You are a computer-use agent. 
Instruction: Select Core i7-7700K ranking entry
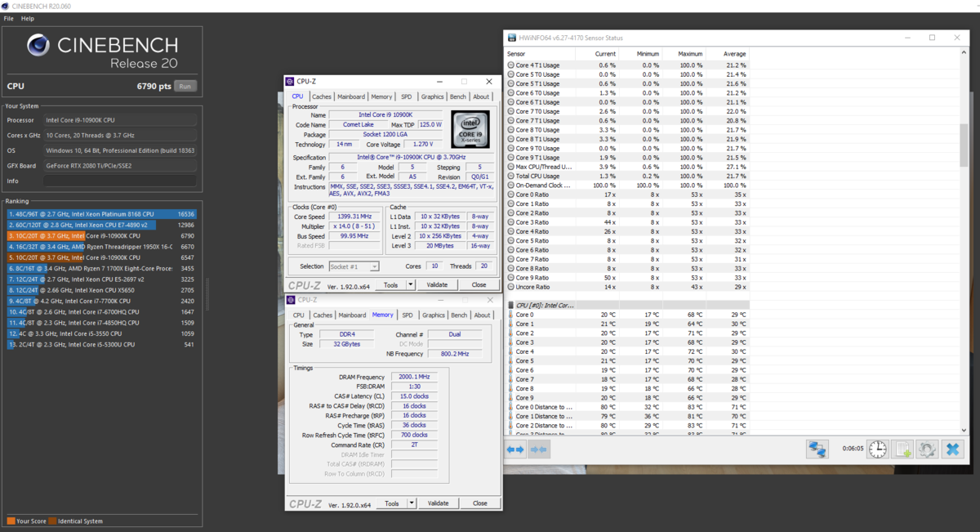[x=100, y=301]
